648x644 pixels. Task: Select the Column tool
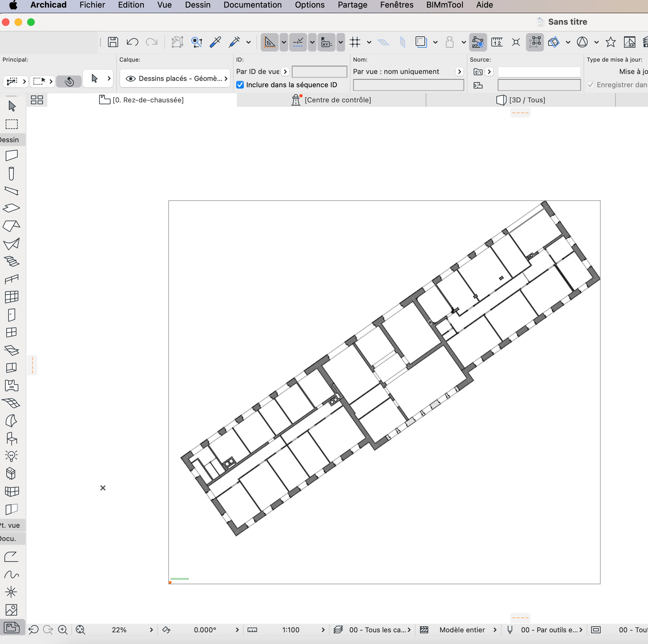click(11, 173)
